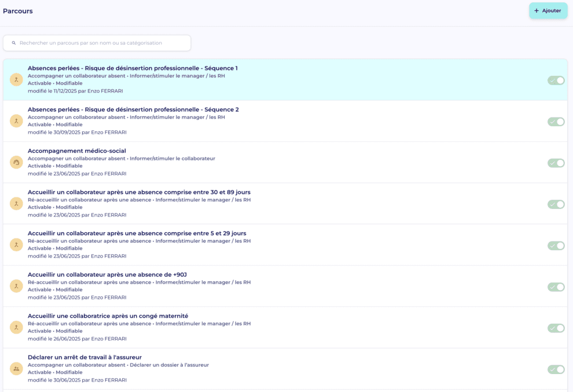573x392 pixels.
Task: Toggle the absence de +90J parcours switch
Action: coord(556,287)
